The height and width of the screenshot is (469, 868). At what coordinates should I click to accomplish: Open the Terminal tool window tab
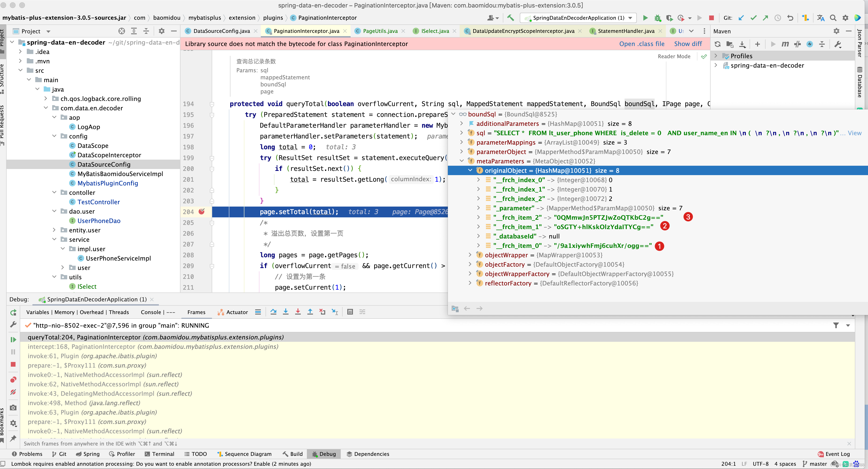tap(159, 454)
